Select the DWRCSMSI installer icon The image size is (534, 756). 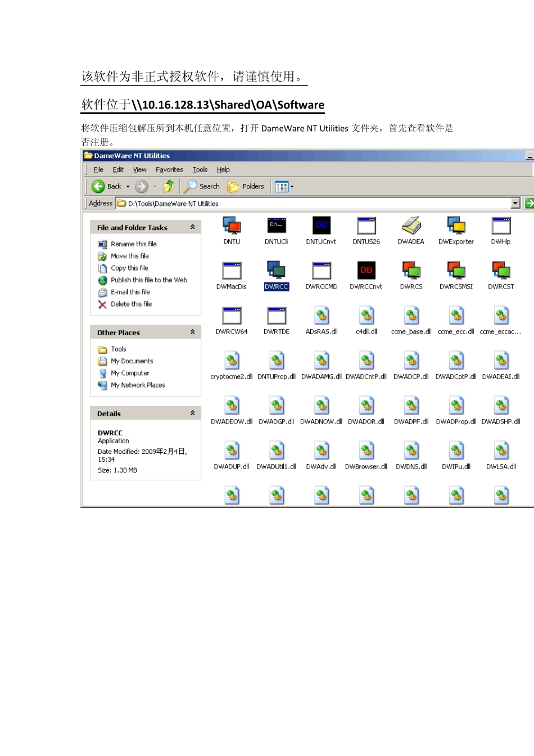456,271
